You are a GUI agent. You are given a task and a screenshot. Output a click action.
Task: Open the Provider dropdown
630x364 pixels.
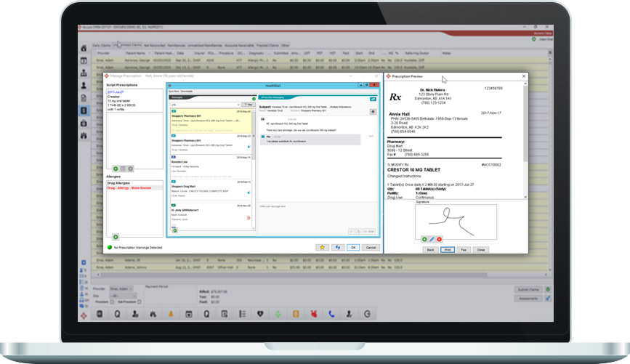121,289
